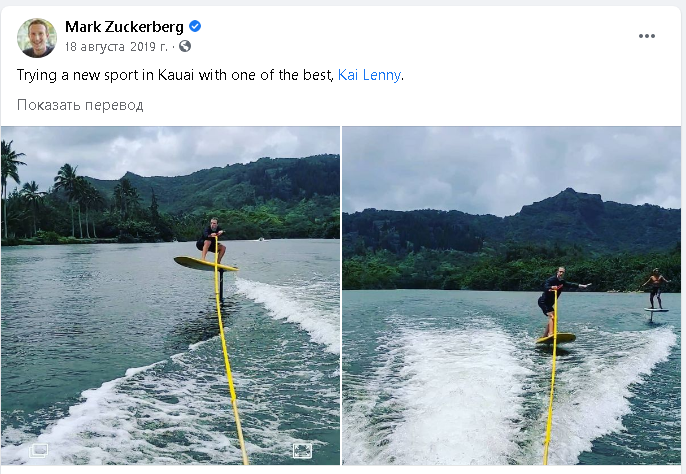Open the Mark Zuckerberg profile name link
The width and height of the screenshot is (686, 474).
pyautogui.click(x=124, y=27)
